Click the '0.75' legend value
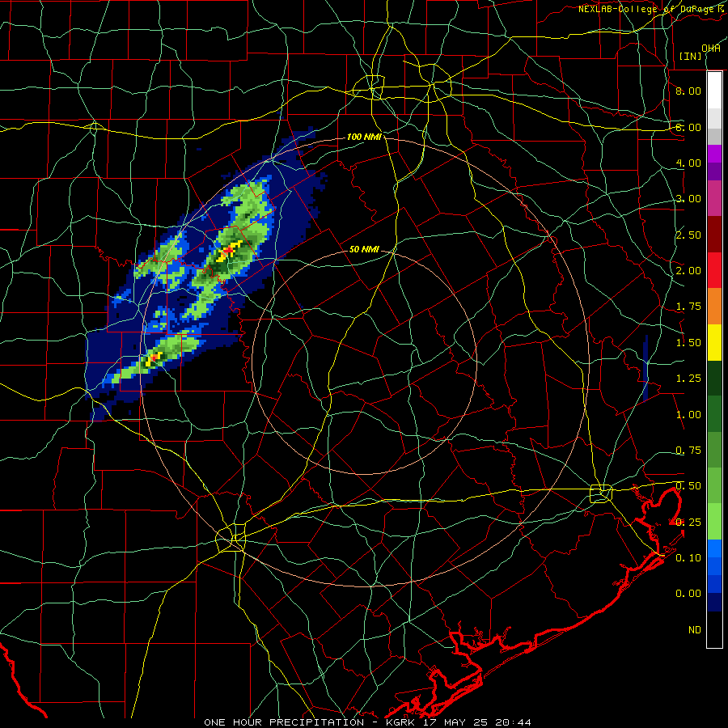The height and width of the screenshot is (728, 728). click(688, 451)
